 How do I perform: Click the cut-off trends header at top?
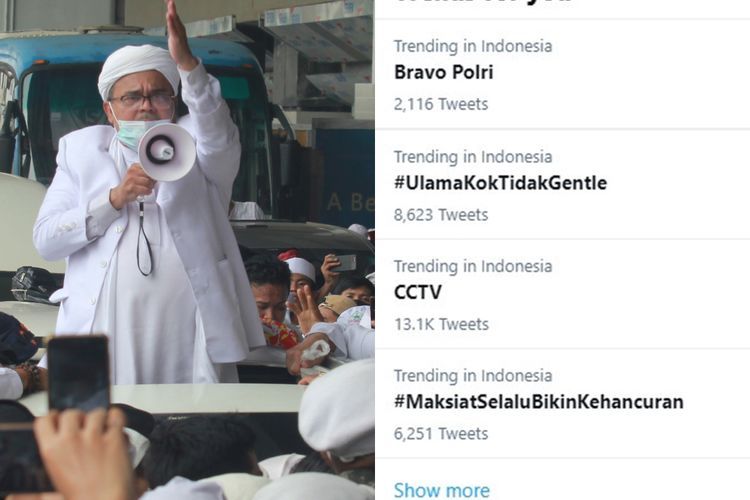pos(483,1)
